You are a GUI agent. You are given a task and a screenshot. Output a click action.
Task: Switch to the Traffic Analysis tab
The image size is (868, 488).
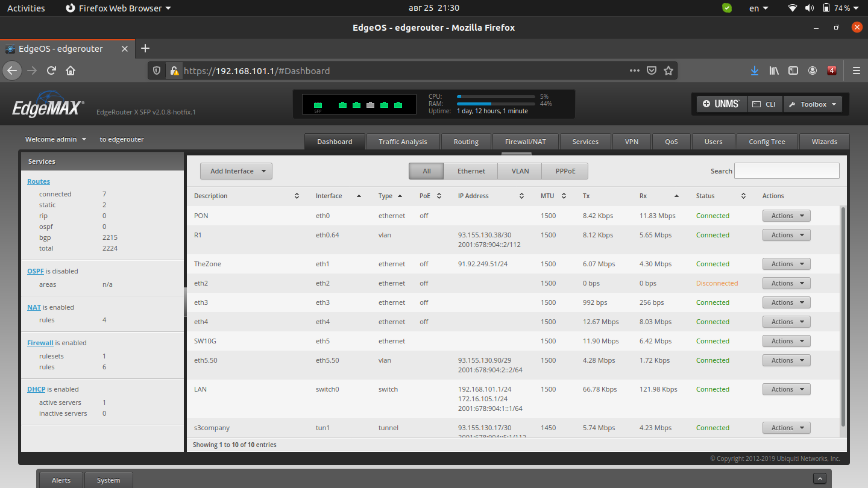click(x=403, y=141)
